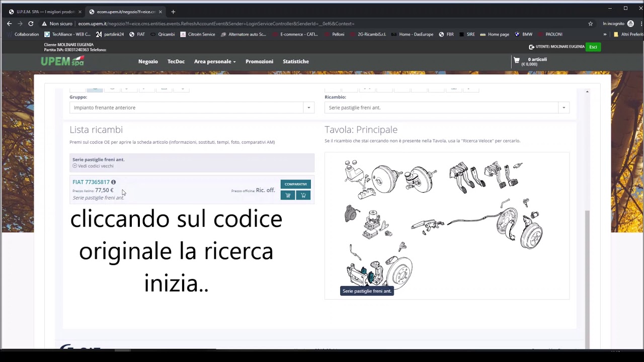Click first cart button under COMPARATIVI

pos(288,195)
